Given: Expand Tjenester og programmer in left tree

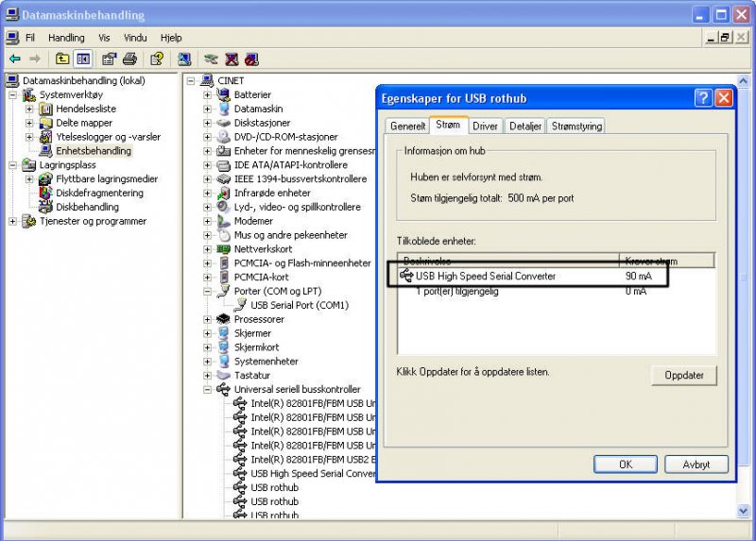Looking at the screenshot, I should (12, 221).
